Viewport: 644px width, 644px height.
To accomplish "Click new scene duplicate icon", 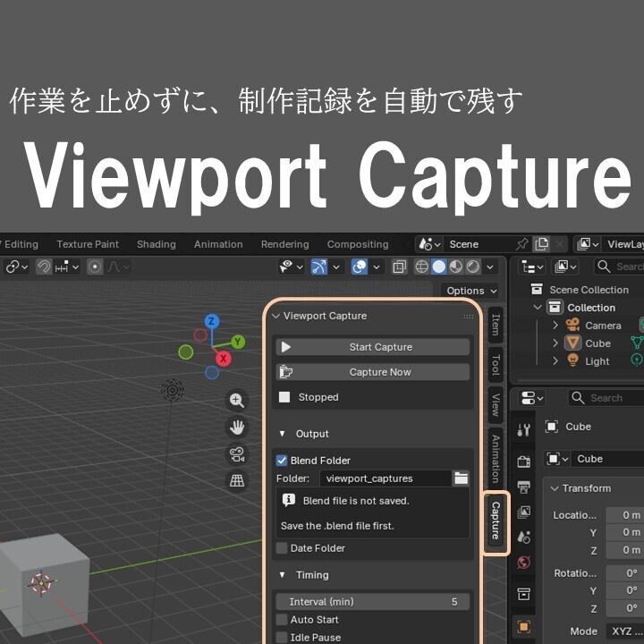I will pyautogui.click(x=542, y=244).
